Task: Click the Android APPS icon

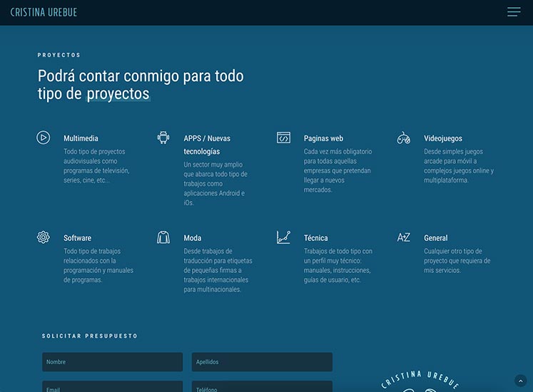Action: pyautogui.click(x=163, y=138)
